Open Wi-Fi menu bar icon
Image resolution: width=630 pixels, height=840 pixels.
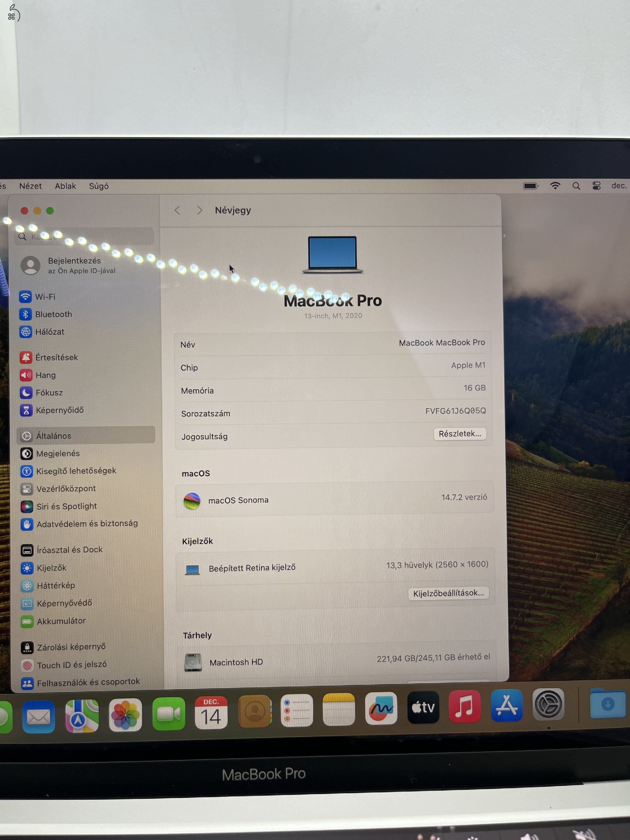pyautogui.click(x=555, y=186)
